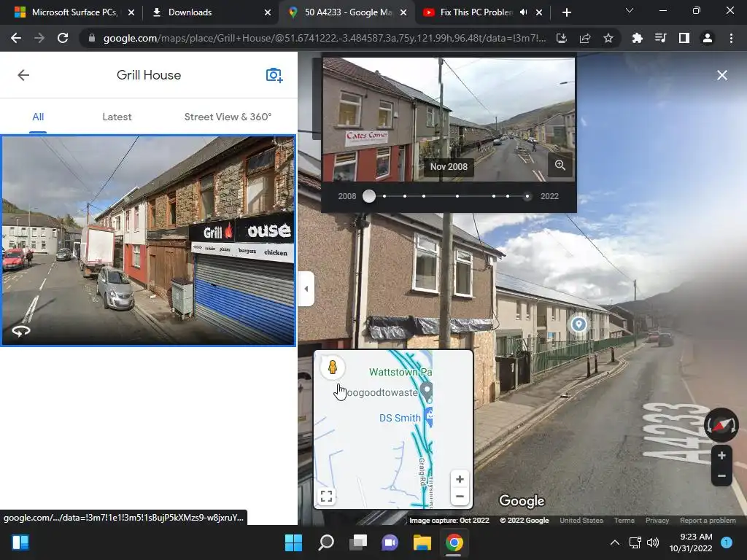
Task: Collapse the side panel arrow
Action: [306, 289]
